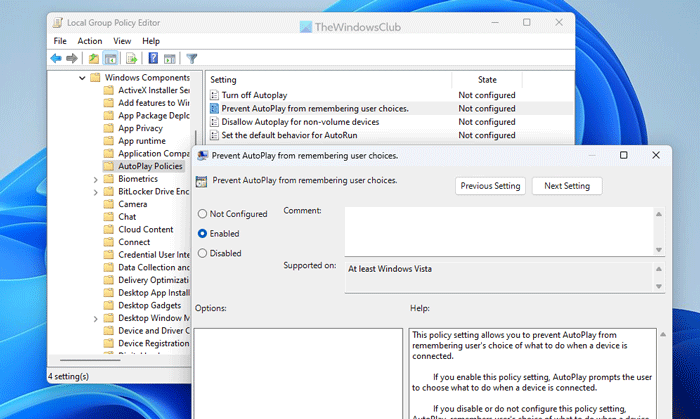Screen dimensions: 700x419
Task: Click Comment box scroll down arrow
Action: click(659, 250)
